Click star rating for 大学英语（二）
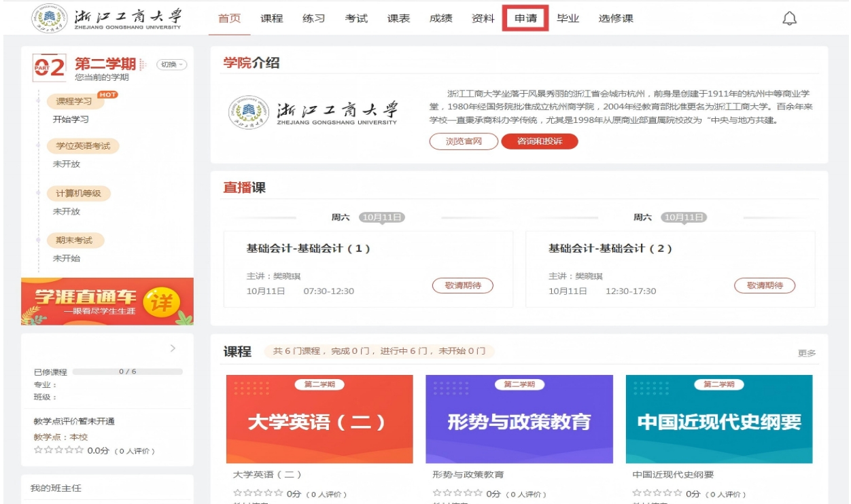Viewport: 851px width, 504px height. pos(258,493)
